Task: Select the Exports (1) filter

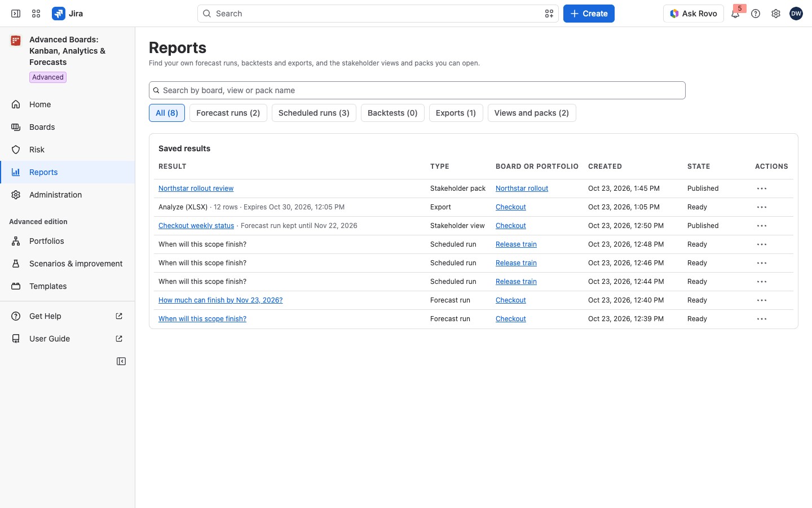Action: pos(456,113)
